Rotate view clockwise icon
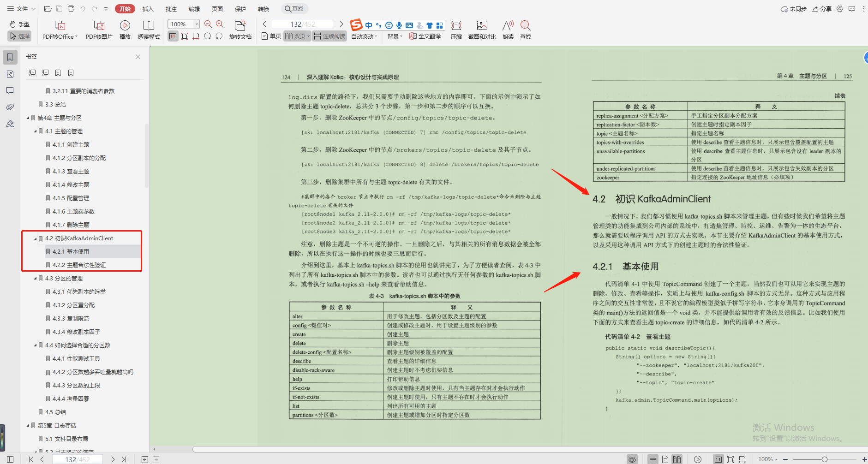 (208, 36)
